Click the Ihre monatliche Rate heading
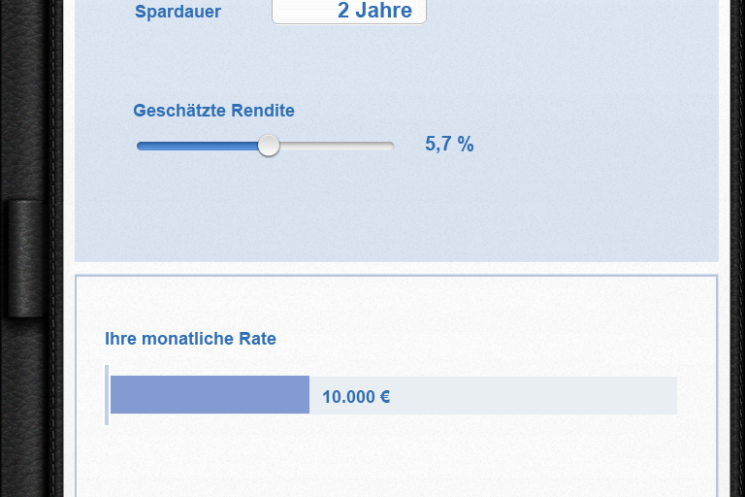745x497 pixels. (x=190, y=339)
